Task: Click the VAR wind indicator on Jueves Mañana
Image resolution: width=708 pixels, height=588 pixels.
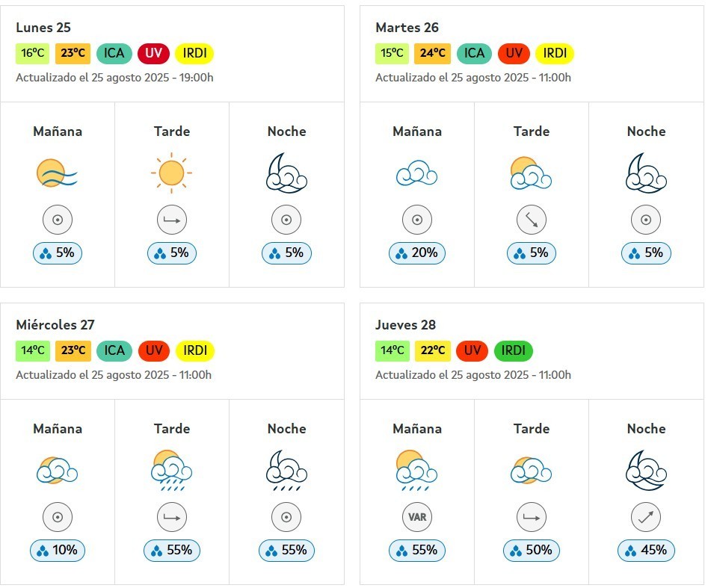Action: click(417, 517)
